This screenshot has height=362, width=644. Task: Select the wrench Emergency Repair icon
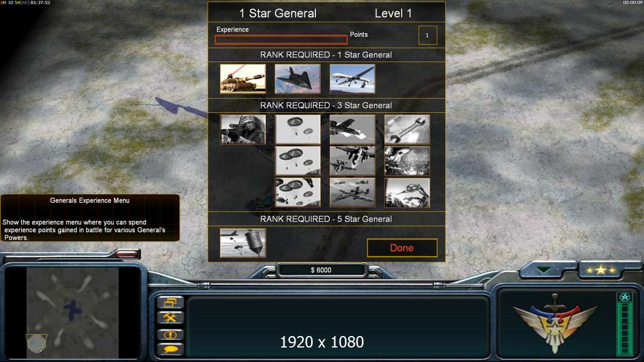407,130
